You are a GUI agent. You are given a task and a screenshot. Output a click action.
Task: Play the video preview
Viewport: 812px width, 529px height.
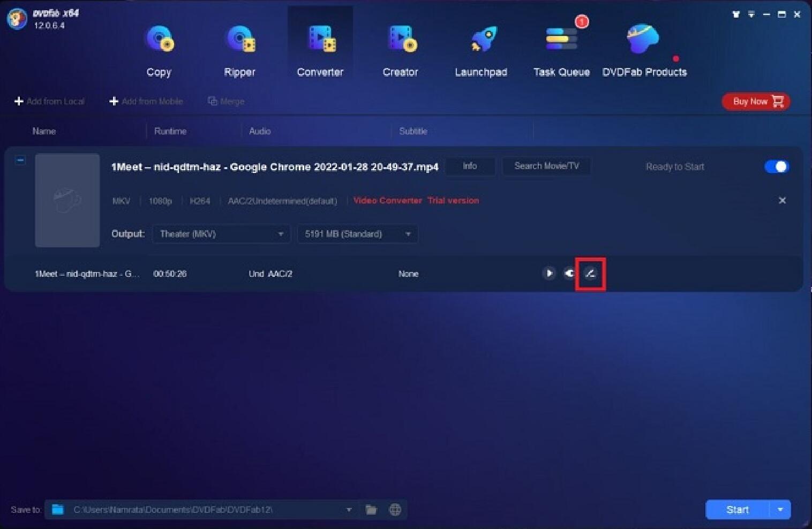(x=549, y=273)
